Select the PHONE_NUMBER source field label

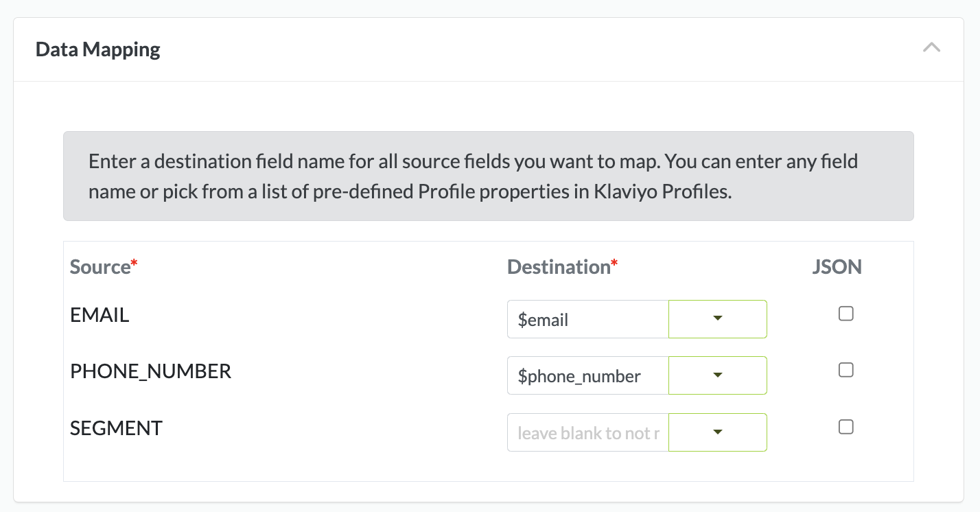point(150,371)
